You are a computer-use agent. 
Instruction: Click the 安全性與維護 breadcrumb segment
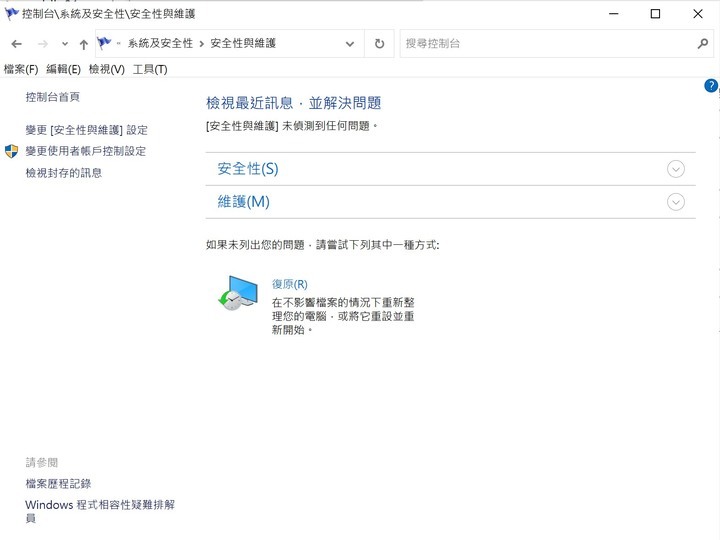(243, 44)
